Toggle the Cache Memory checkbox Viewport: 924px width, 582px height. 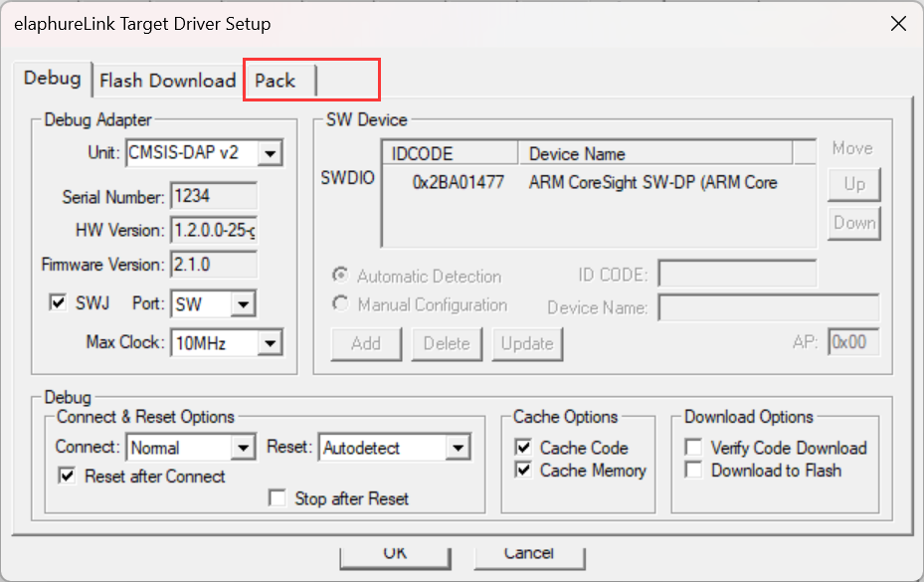[x=523, y=470]
